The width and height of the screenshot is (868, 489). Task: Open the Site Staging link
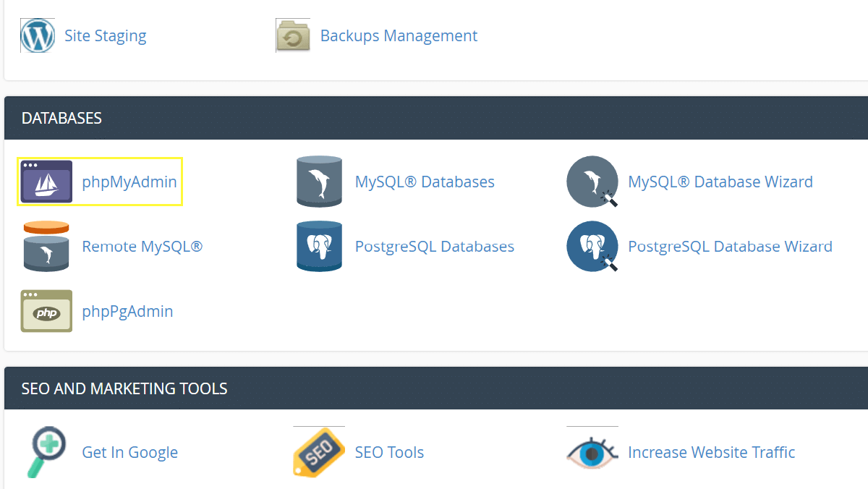pos(106,35)
